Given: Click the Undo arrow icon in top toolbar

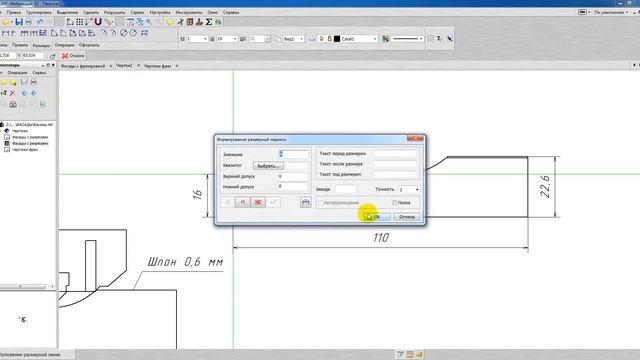Looking at the screenshot, I should (x=40, y=22).
